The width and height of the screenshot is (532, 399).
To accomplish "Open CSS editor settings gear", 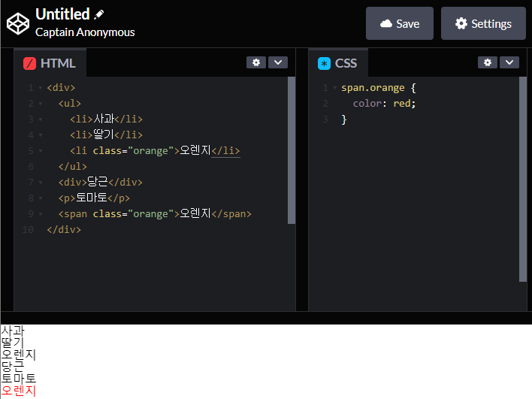I will coord(488,62).
